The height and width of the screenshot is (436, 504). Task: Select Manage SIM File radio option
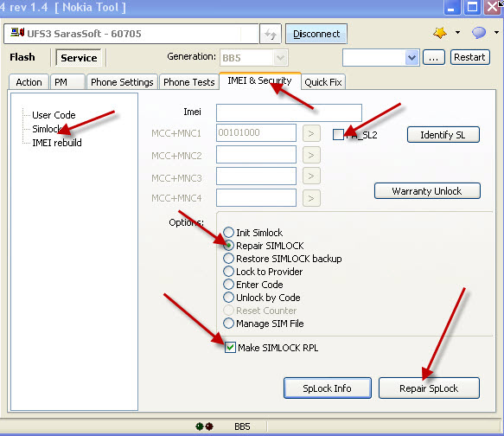pos(228,324)
